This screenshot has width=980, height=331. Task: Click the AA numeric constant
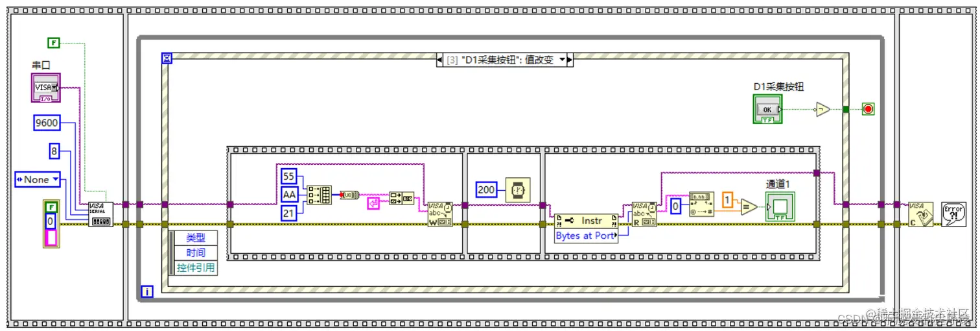pos(289,195)
